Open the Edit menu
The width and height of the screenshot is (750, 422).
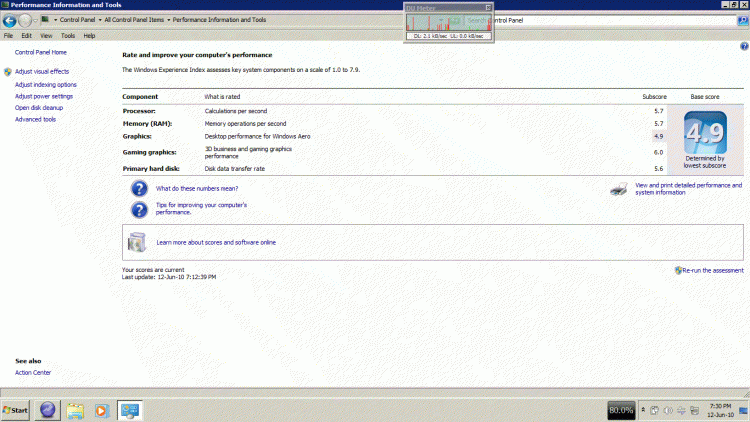[x=26, y=36]
